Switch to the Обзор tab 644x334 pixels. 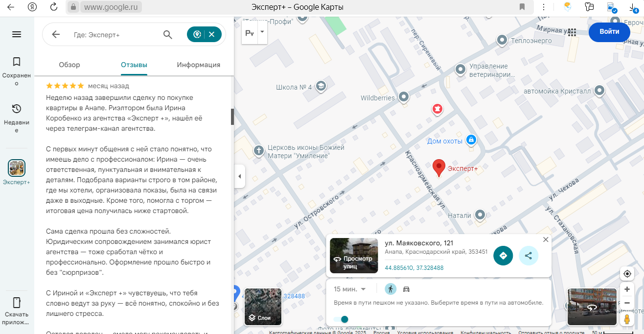69,65
